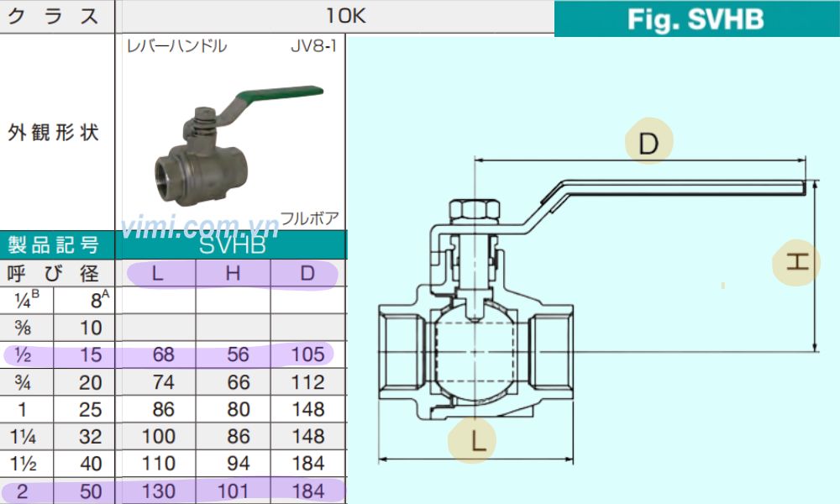840x504 pixels.
Task: Select the value 105 in the ½ row
Action: coord(308,354)
